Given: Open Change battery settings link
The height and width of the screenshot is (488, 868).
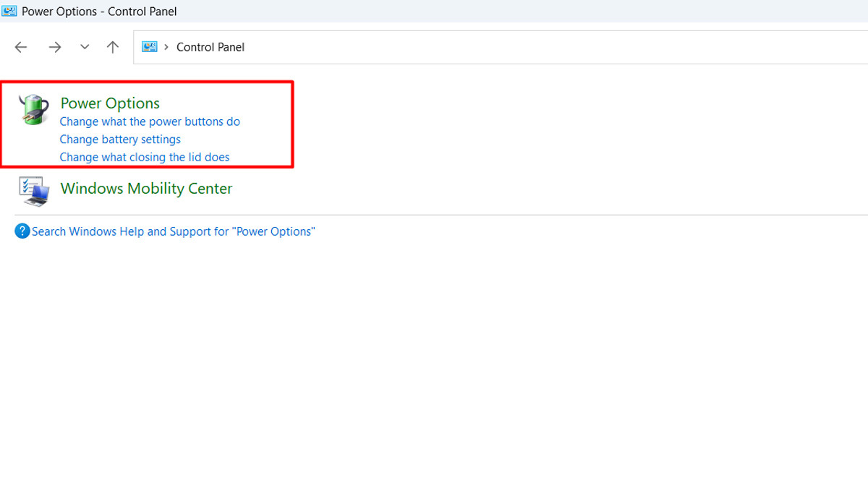Looking at the screenshot, I should 120,140.
